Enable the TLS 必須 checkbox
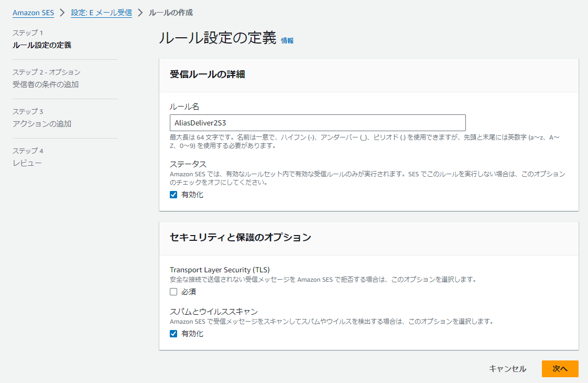The image size is (588, 383). tap(173, 292)
